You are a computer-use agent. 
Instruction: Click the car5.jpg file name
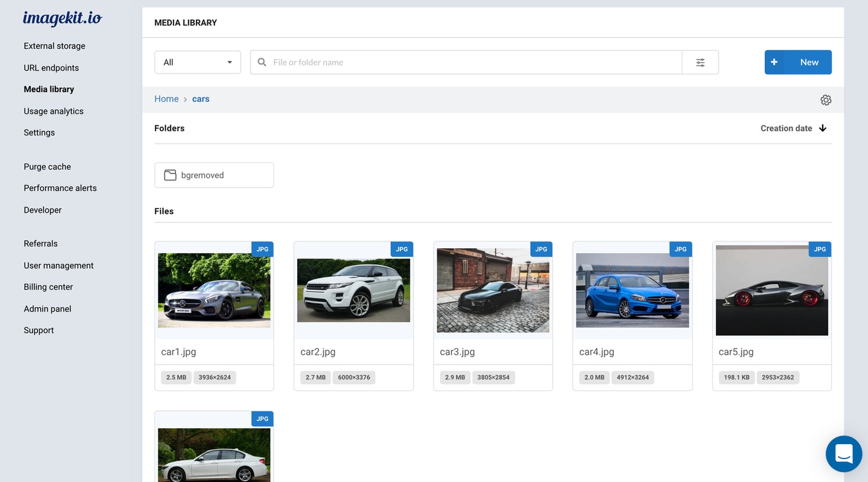click(736, 352)
